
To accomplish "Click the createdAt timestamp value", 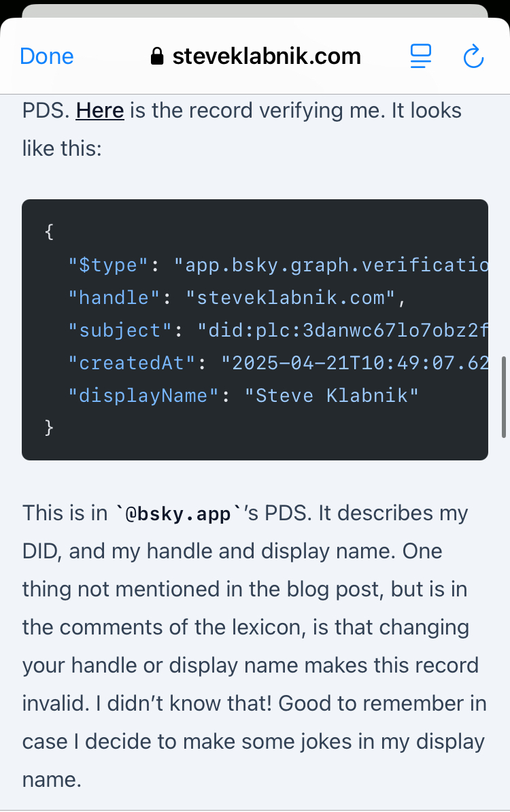I will coord(355,362).
